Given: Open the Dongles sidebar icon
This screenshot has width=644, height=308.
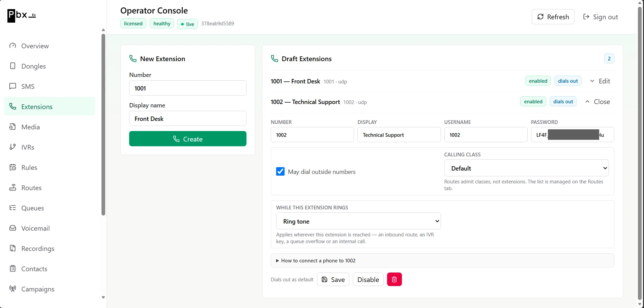Looking at the screenshot, I should pyautogui.click(x=13, y=66).
